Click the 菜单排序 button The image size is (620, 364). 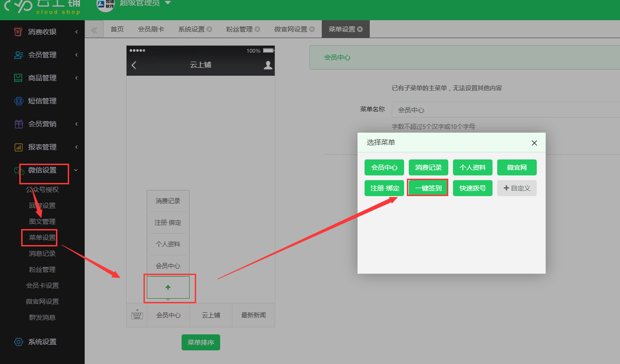(x=201, y=342)
